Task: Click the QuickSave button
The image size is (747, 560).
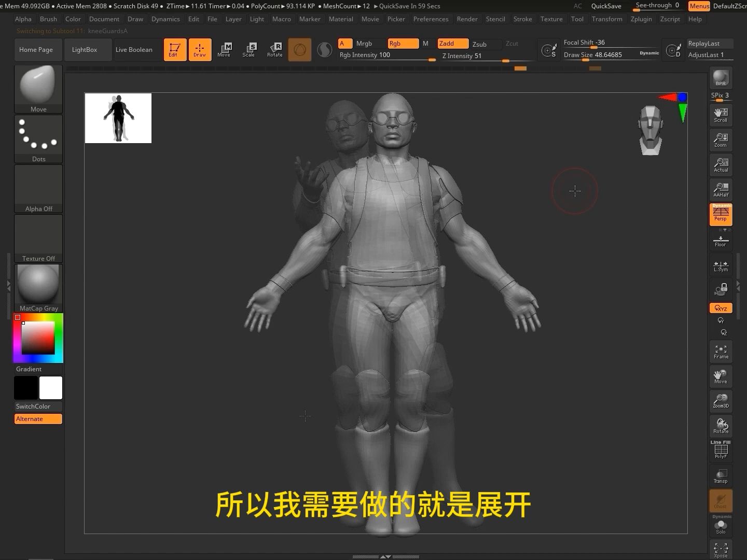Action: pos(606,6)
